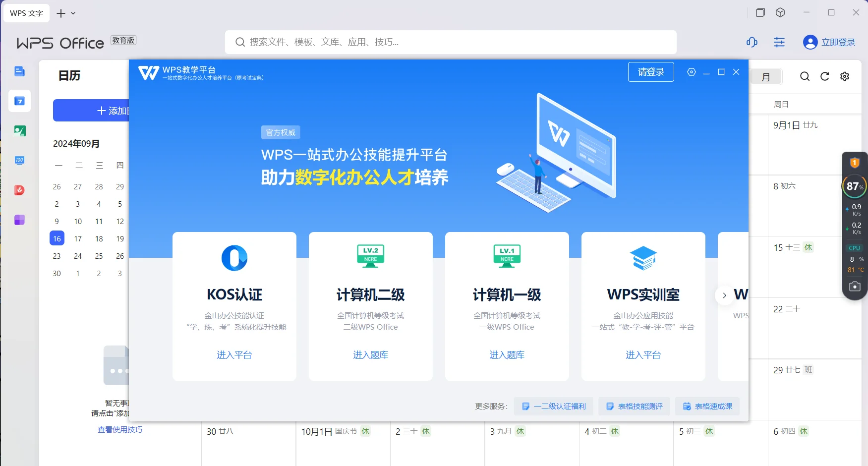This screenshot has height=466, width=868.
Task: Select date 17 in mini calendar
Action: [x=78, y=238]
